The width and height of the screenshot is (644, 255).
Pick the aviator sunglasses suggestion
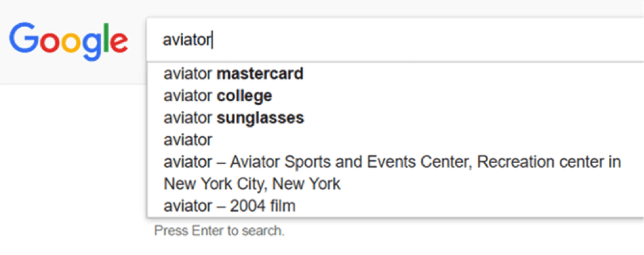395,118
